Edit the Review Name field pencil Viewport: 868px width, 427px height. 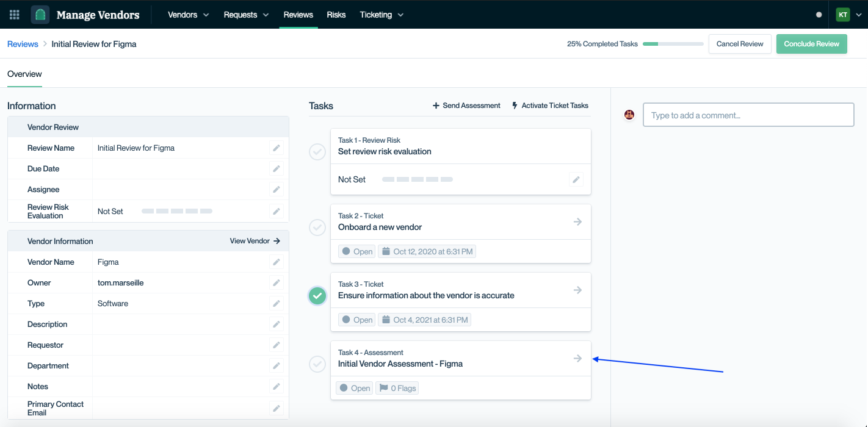[x=277, y=148]
